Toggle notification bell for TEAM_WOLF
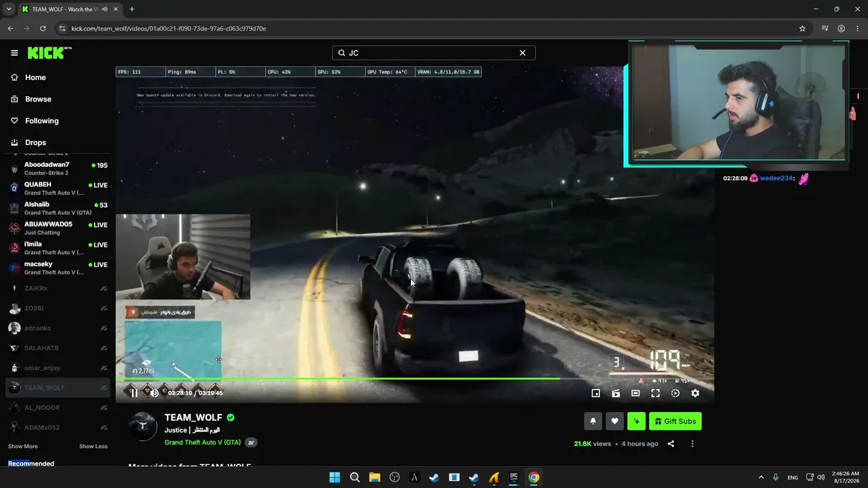This screenshot has height=488, width=868. 593,421
